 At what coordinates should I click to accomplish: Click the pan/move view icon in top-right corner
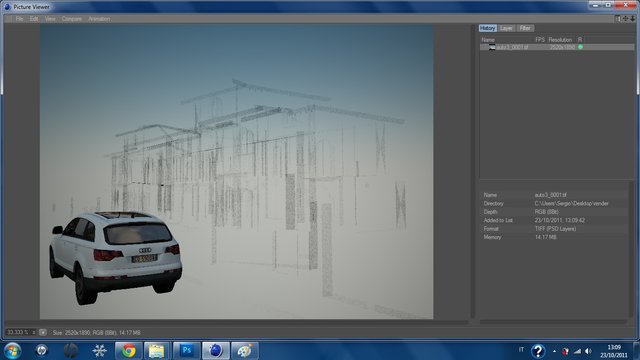[625, 18]
